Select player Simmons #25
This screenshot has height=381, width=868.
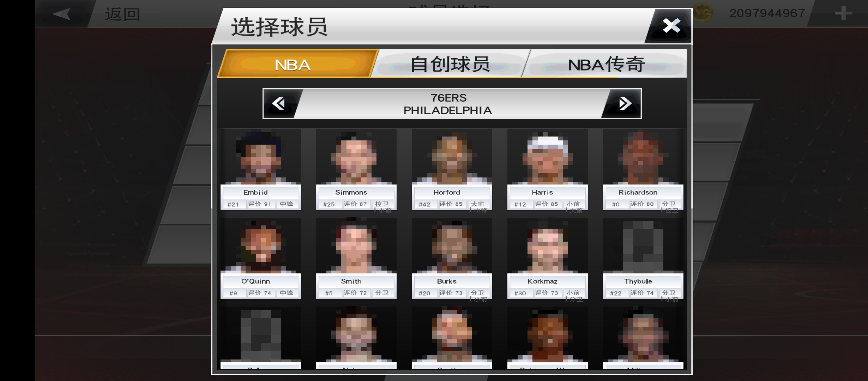click(x=356, y=169)
